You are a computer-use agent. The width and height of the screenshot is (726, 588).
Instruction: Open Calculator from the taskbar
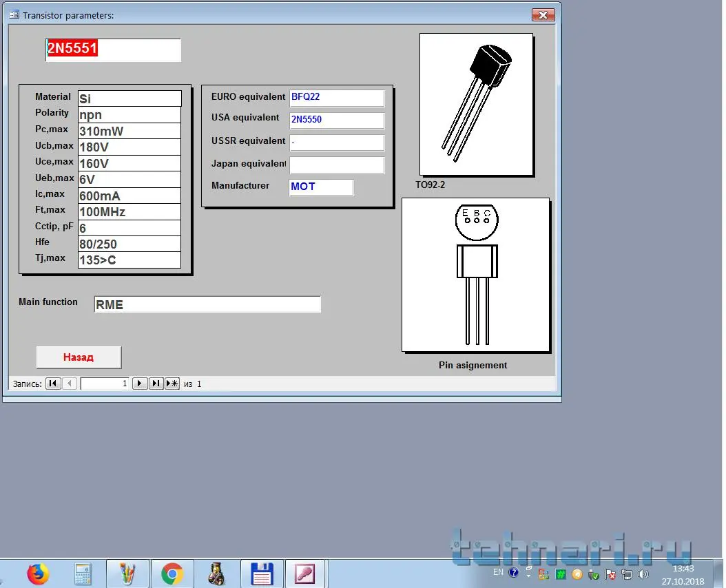coord(83,574)
